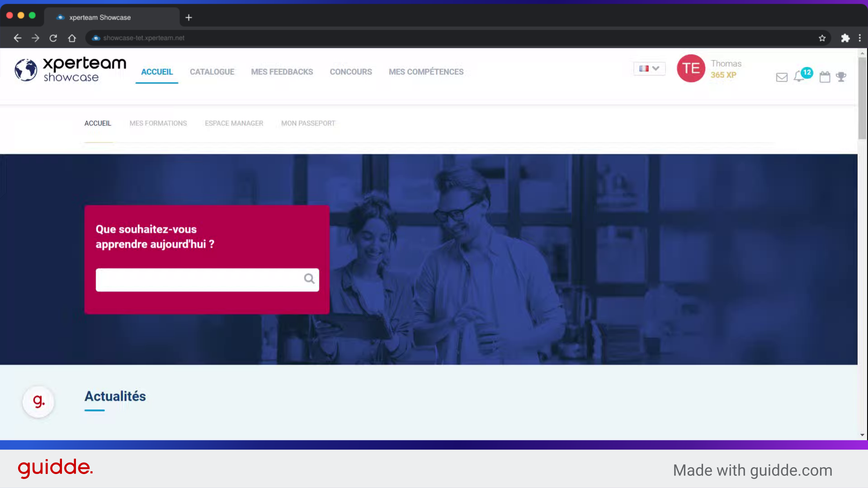The height and width of the screenshot is (488, 868).
Task: Click the search magnifier icon
Action: tap(309, 279)
